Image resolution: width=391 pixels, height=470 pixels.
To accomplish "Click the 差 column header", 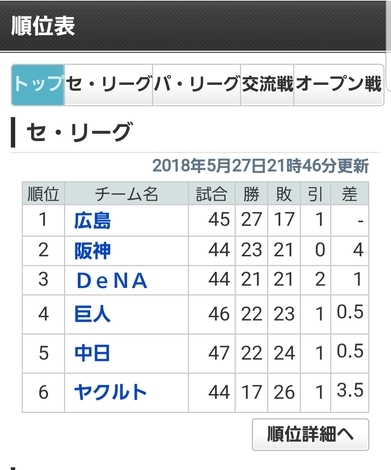I will click(350, 193).
